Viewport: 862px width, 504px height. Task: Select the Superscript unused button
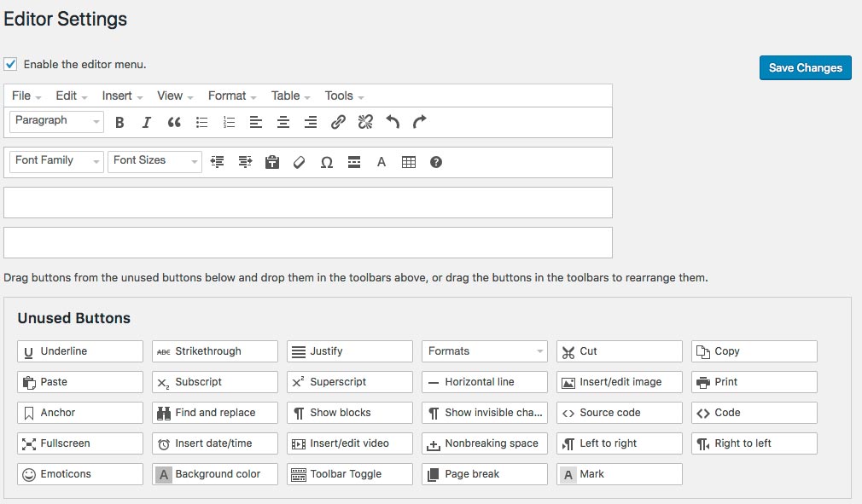coord(350,382)
